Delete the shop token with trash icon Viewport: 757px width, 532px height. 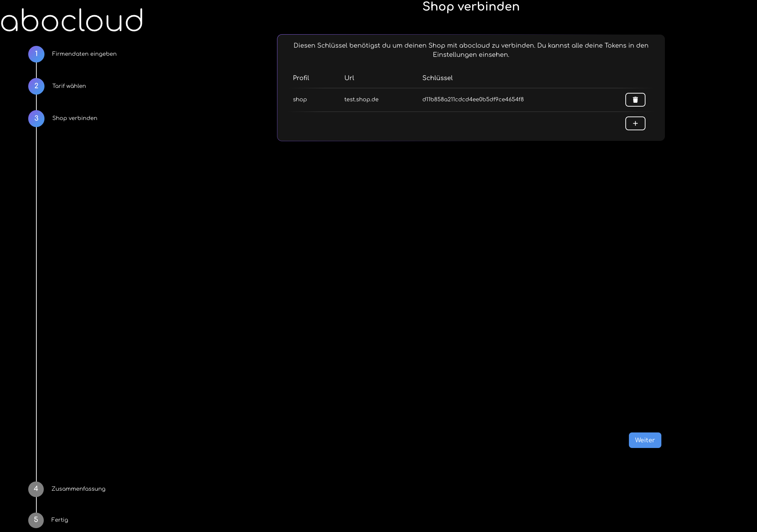pyautogui.click(x=635, y=100)
